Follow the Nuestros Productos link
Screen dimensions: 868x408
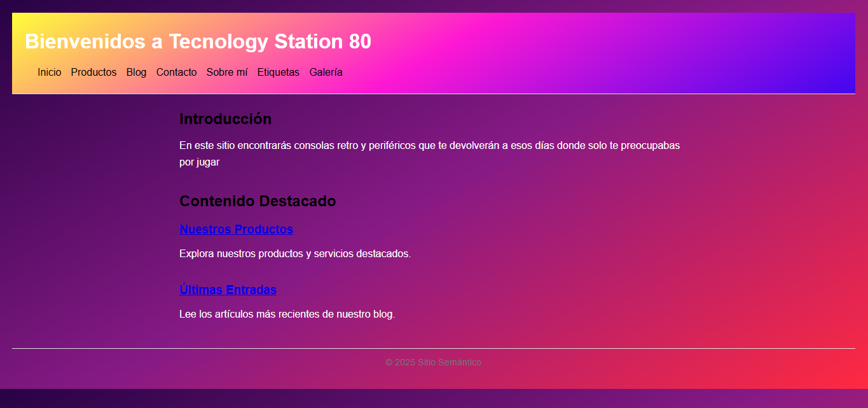pyautogui.click(x=236, y=230)
